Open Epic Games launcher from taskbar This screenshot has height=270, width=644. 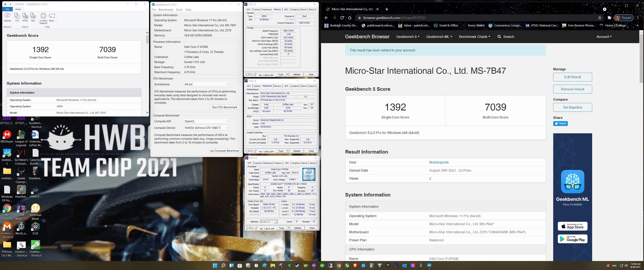coord(388,265)
